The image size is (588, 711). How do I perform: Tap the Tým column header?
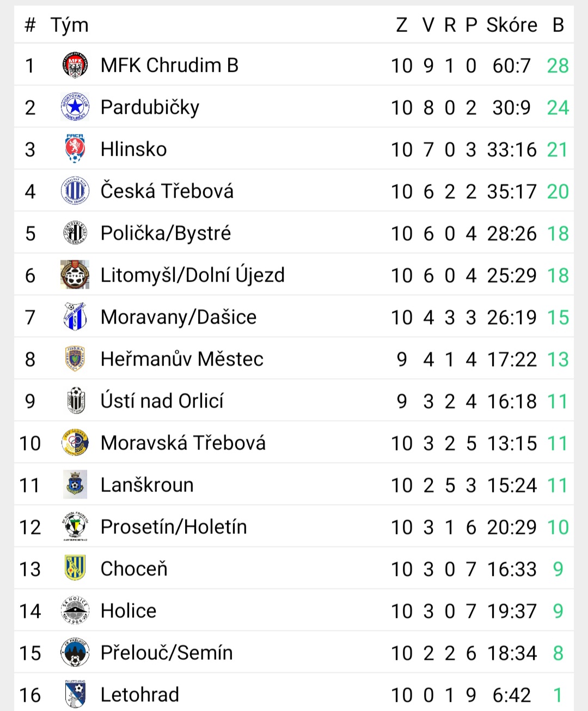(x=70, y=25)
